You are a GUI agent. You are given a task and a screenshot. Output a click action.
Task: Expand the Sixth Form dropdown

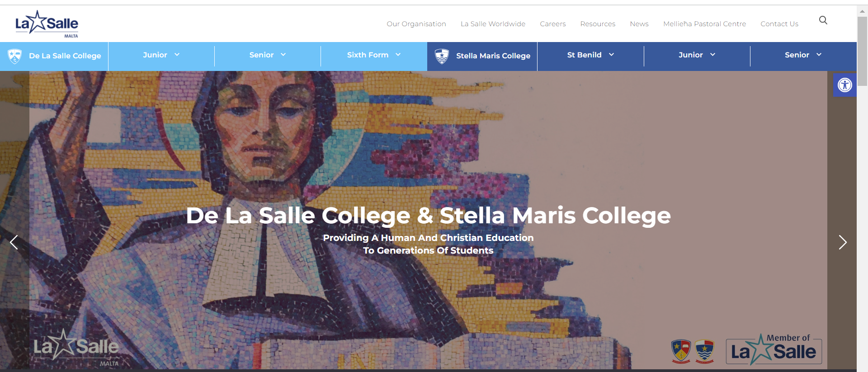(373, 55)
